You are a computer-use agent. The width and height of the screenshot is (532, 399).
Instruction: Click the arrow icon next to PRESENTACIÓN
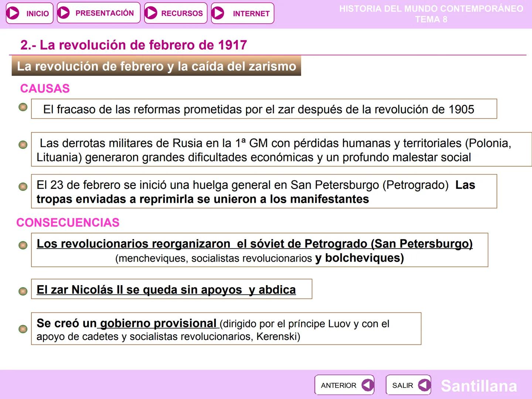(64, 13)
